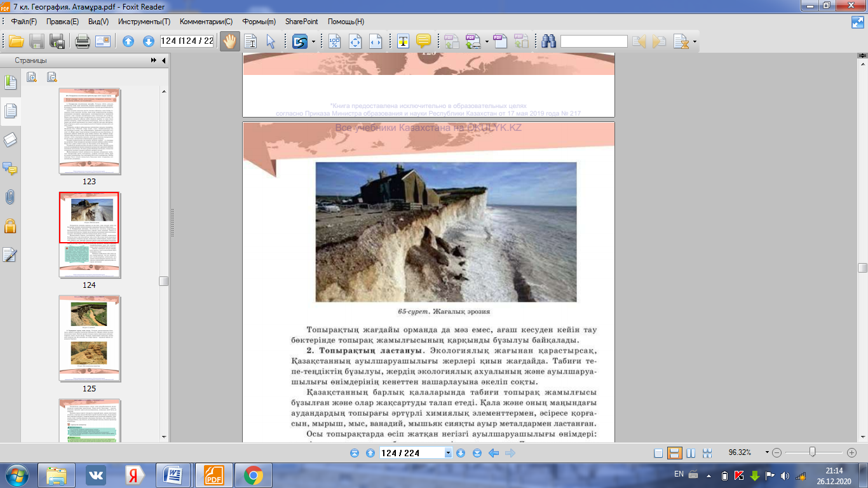Screen dimensions: 868x488
Task: Open the Attachments paperclip panel
Action: (x=11, y=197)
